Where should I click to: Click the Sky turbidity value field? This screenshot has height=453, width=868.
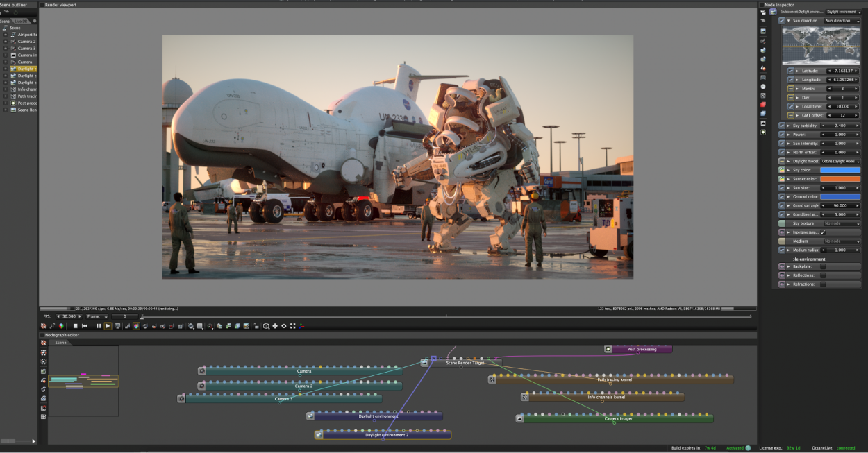coord(840,126)
